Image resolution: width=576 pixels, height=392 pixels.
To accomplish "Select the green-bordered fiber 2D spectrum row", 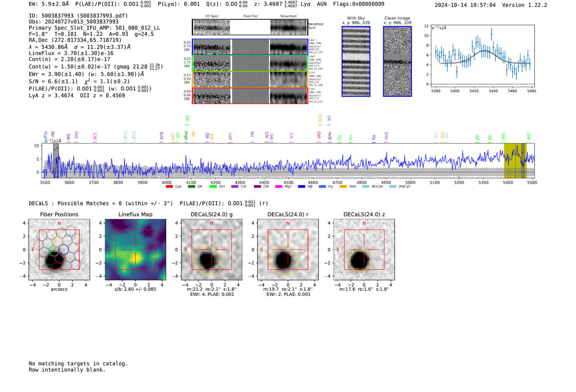I will pyautogui.click(x=250, y=63).
